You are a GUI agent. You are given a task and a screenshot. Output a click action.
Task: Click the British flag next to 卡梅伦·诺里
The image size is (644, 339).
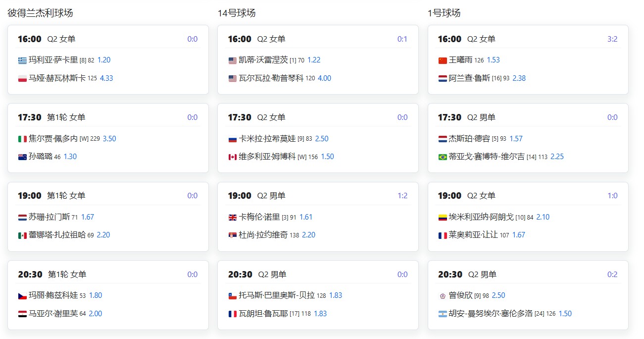tap(233, 218)
